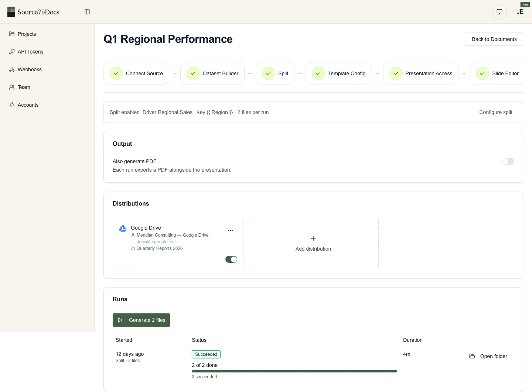Click the Status column header
Screen dimensions: 532x392
click(x=199, y=340)
